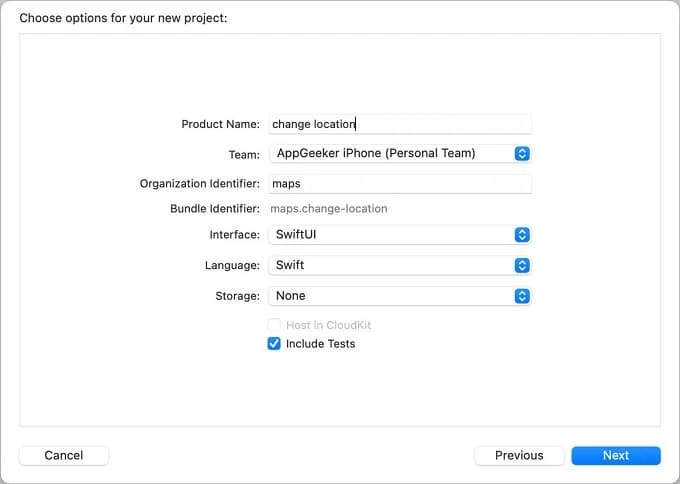Go back with the Previous button
Image resolution: width=680 pixels, height=484 pixels.
point(519,455)
